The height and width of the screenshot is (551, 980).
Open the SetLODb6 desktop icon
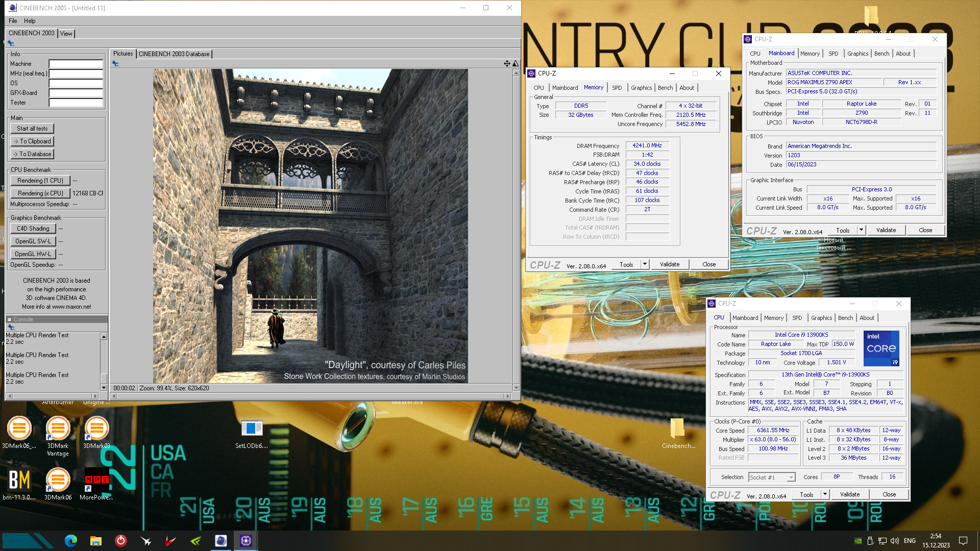click(x=252, y=434)
